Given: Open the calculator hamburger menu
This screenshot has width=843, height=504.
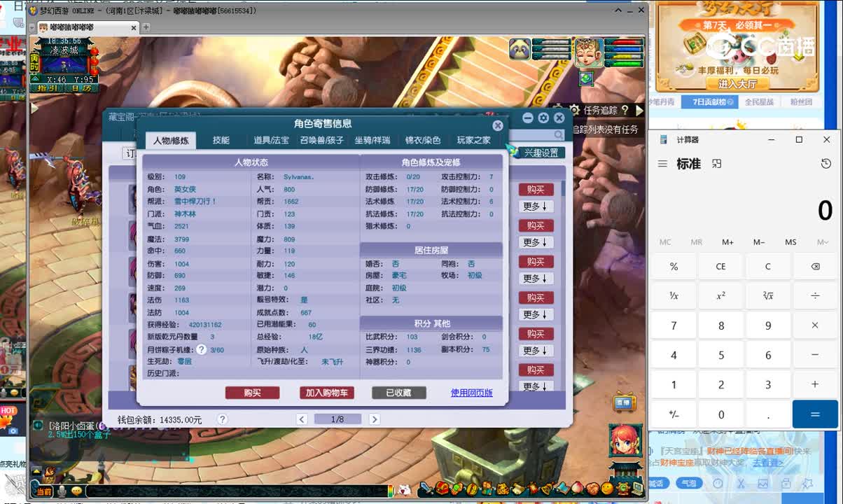Looking at the screenshot, I should [x=662, y=164].
